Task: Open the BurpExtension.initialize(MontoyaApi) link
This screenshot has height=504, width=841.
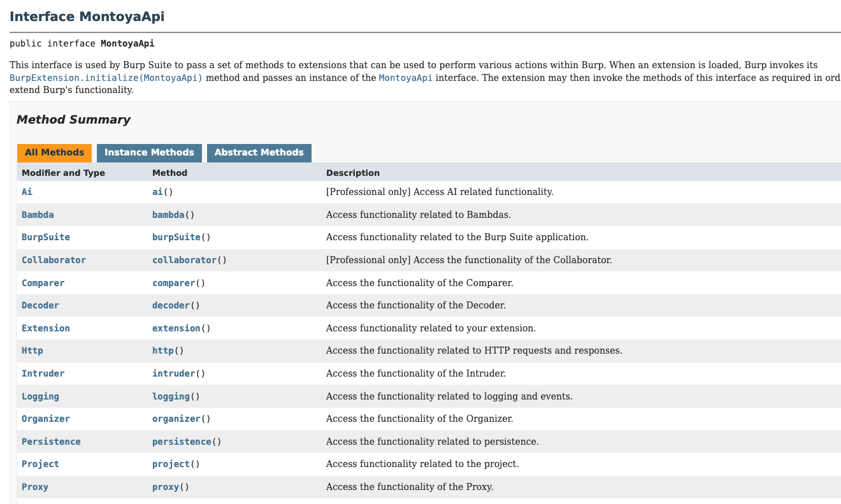Action: 106,78
